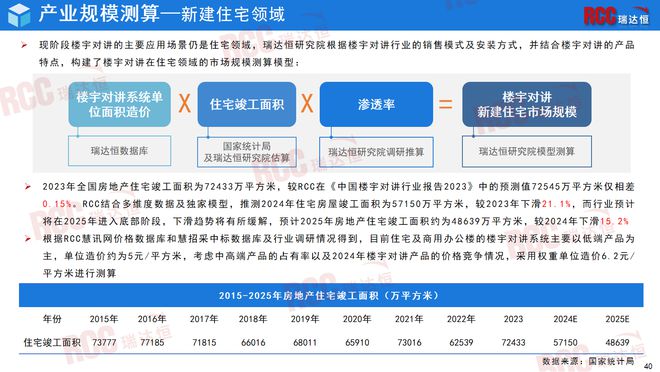Click the table value 57150 in the table
Screen dimensions: 660x372
[x=565, y=343]
